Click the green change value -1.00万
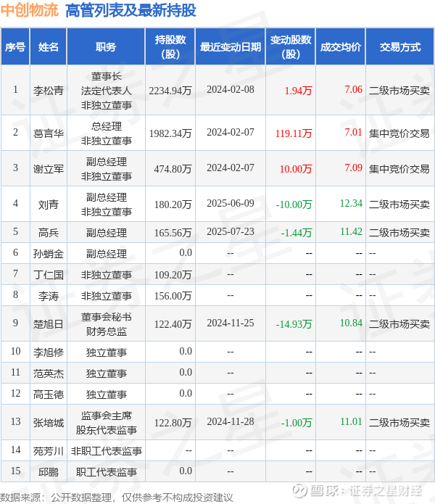435x504 pixels. click(x=297, y=423)
